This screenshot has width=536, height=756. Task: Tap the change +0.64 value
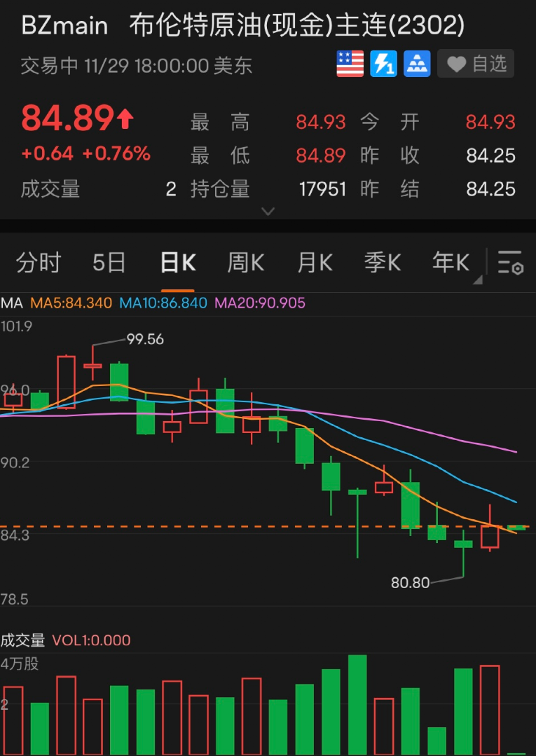[x=47, y=154]
